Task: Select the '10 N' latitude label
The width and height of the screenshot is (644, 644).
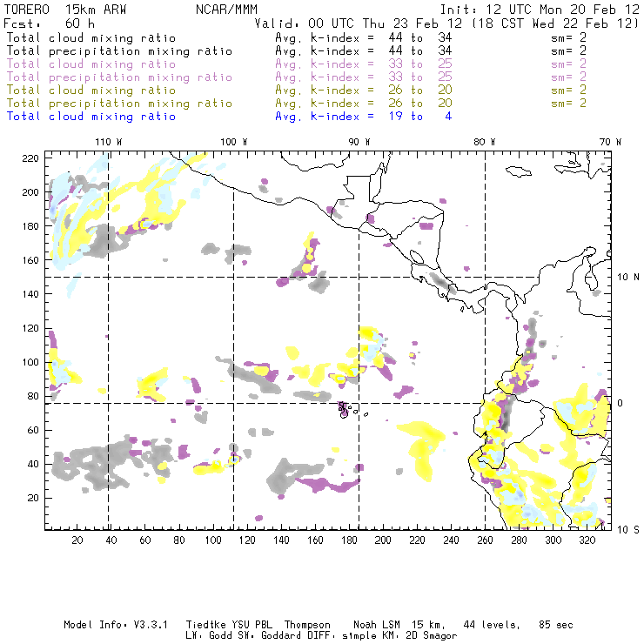Action: pyautogui.click(x=628, y=278)
